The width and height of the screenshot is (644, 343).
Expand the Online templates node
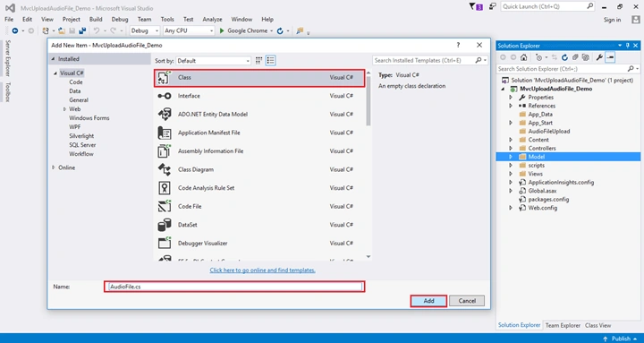pyautogui.click(x=54, y=167)
